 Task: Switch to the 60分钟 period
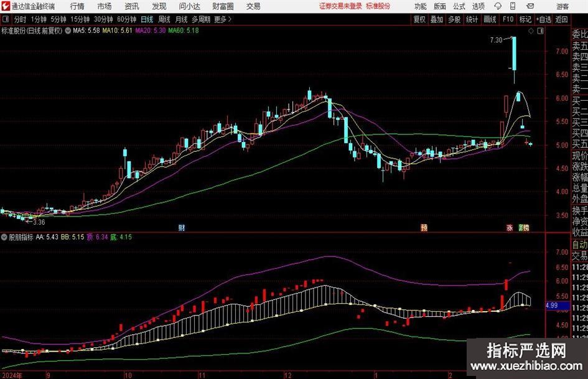(x=126, y=19)
